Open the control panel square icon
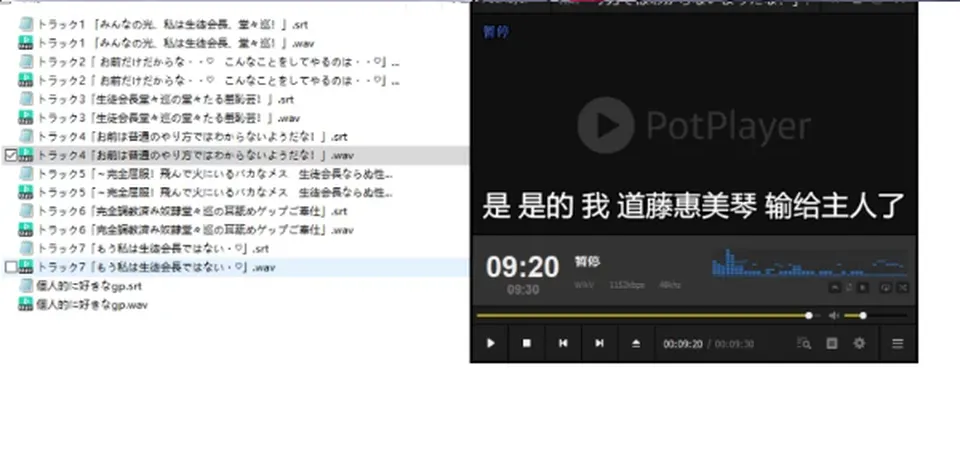Screen dimensions: 960x461 (x=831, y=343)
